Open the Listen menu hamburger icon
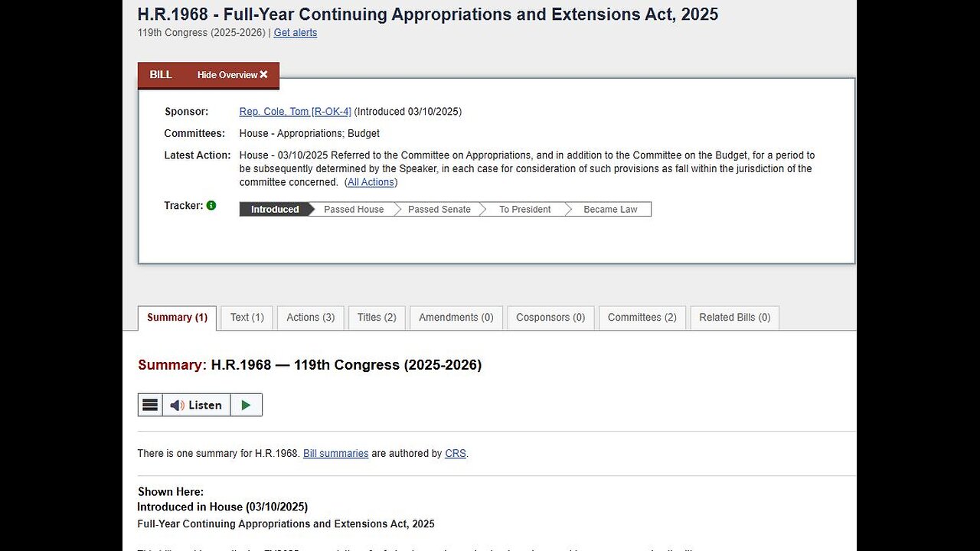This screenshot has width=980, height=551. (151, 405)
